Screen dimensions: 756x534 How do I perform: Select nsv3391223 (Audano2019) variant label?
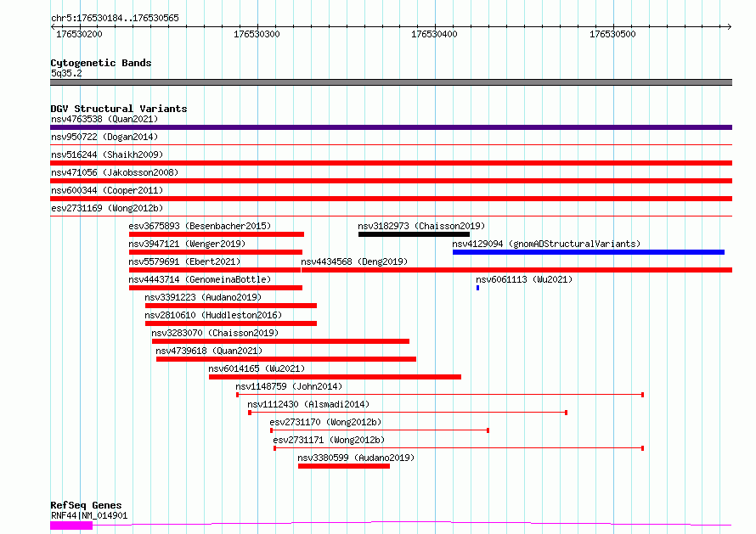click(x=203, y=297)
